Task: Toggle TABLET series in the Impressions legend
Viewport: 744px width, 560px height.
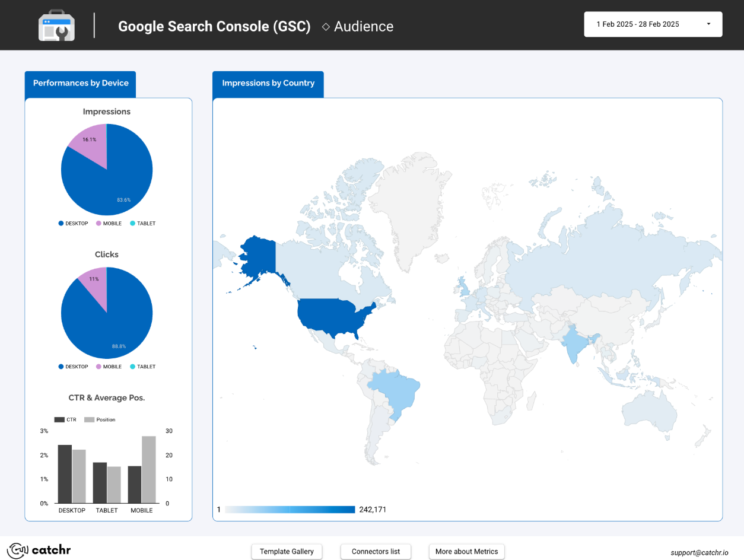Action: click(133, 223)
